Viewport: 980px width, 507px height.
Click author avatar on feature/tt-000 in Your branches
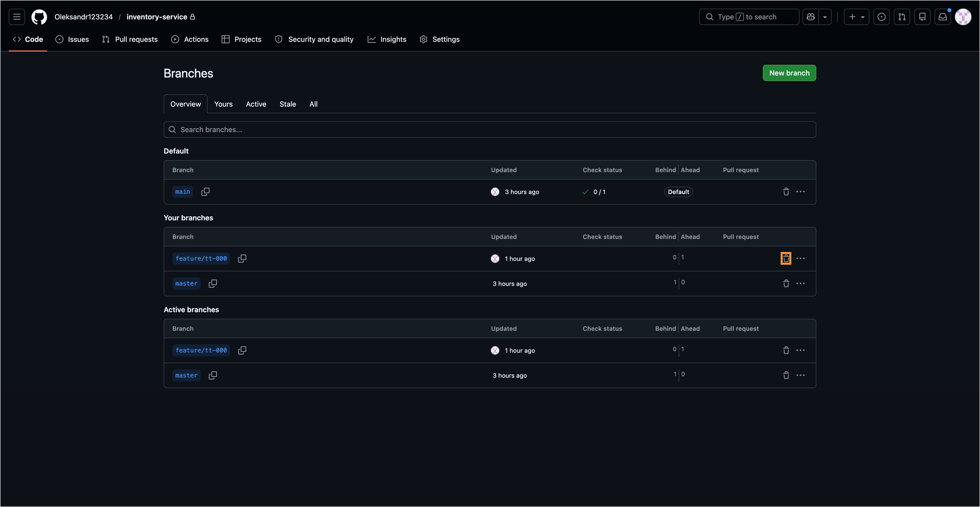pyautogui.click(x=495, y=258)
